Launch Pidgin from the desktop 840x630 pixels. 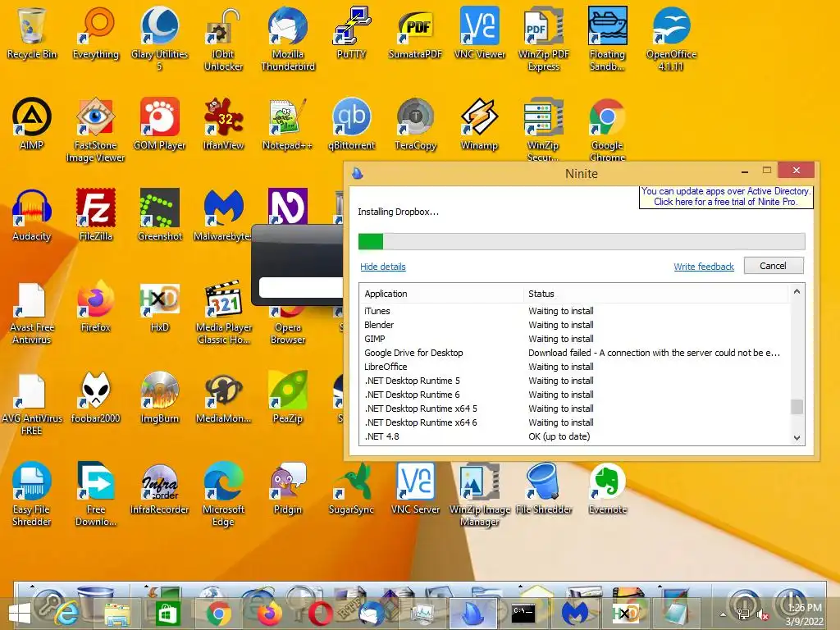pyautogui.click(x=288, y=487)
